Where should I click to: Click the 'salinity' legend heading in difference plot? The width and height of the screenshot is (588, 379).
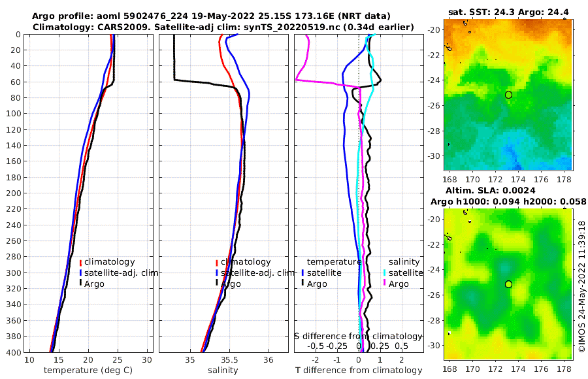[x=404, y=262]
